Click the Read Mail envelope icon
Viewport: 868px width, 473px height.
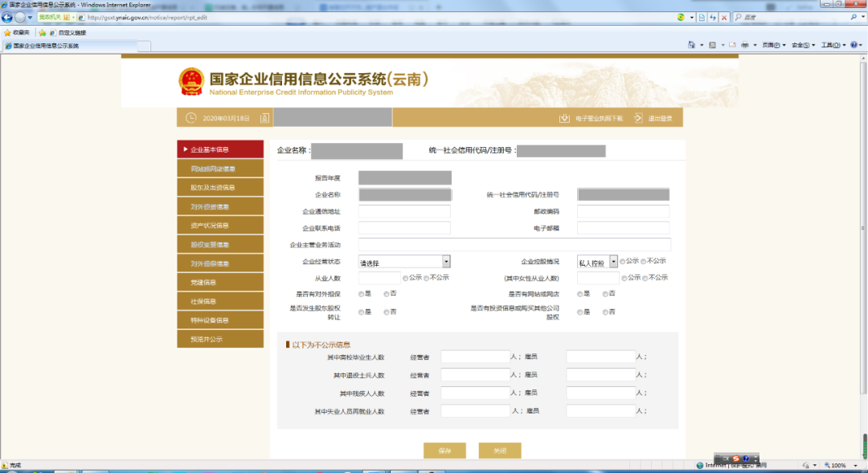732,45
